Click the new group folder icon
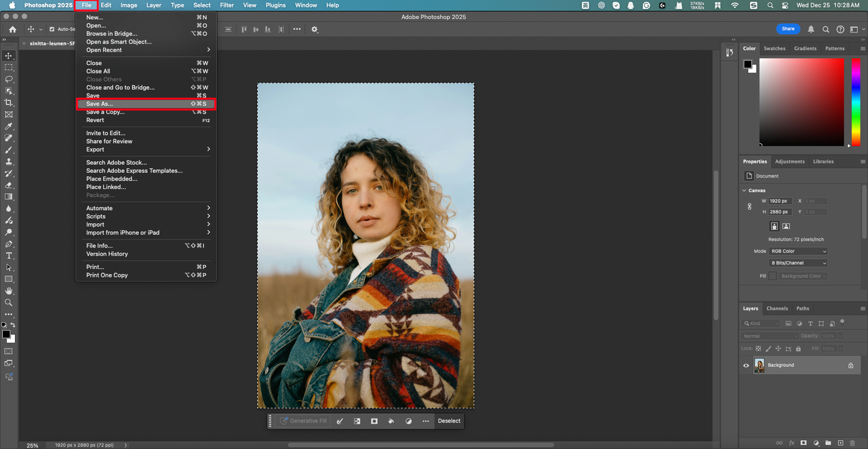The height and width of the screenshot is (449, 868). (828, 443)
